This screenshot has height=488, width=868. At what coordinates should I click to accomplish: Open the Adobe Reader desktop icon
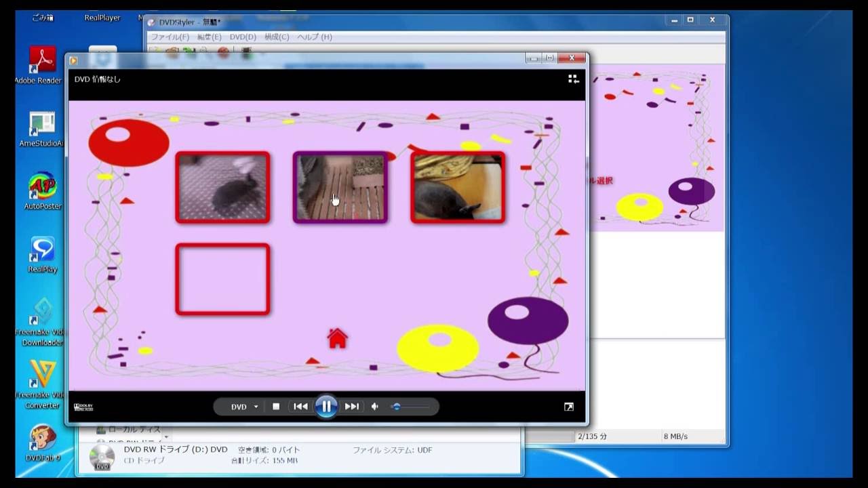(x=42, y=65)
